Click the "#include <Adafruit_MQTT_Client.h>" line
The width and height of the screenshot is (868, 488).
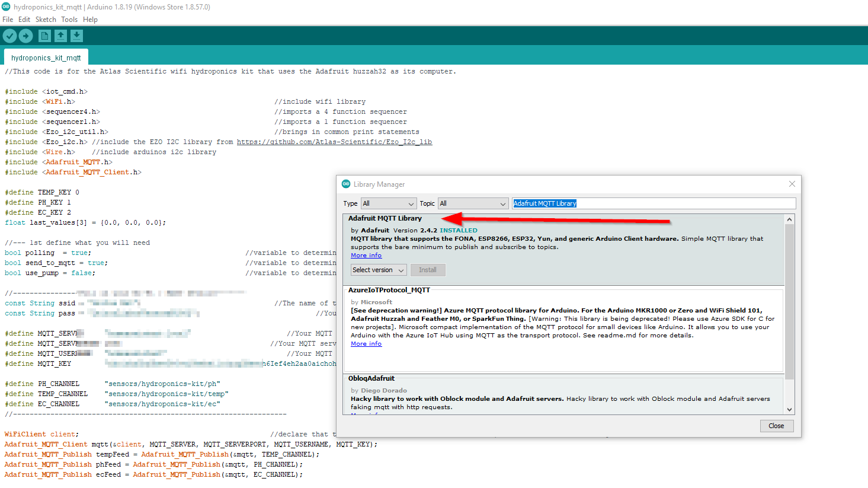[73, 172]
